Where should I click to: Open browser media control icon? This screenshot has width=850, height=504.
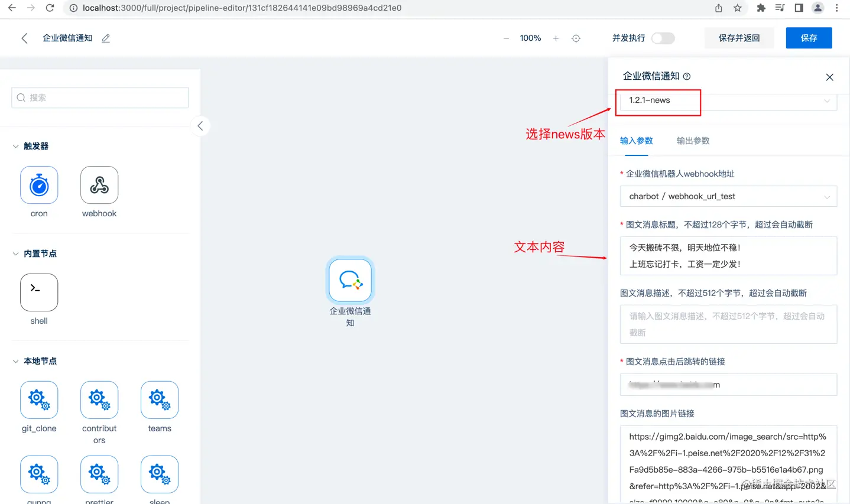[x=780, y=8]
